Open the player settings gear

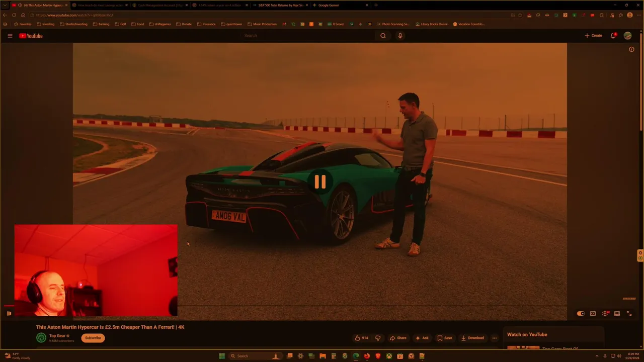pos(605,313)
